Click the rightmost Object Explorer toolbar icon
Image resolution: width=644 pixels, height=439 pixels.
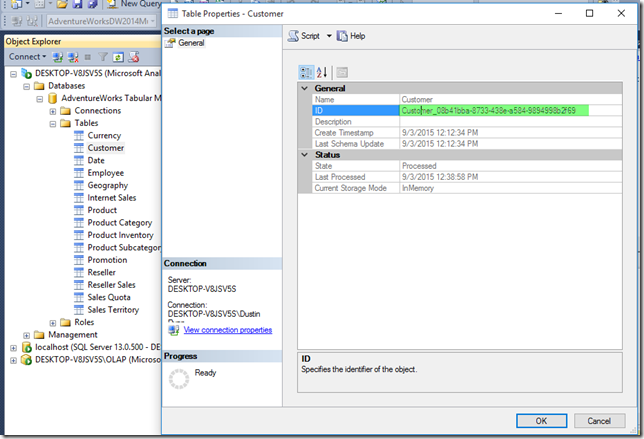(x=133, y=57)
